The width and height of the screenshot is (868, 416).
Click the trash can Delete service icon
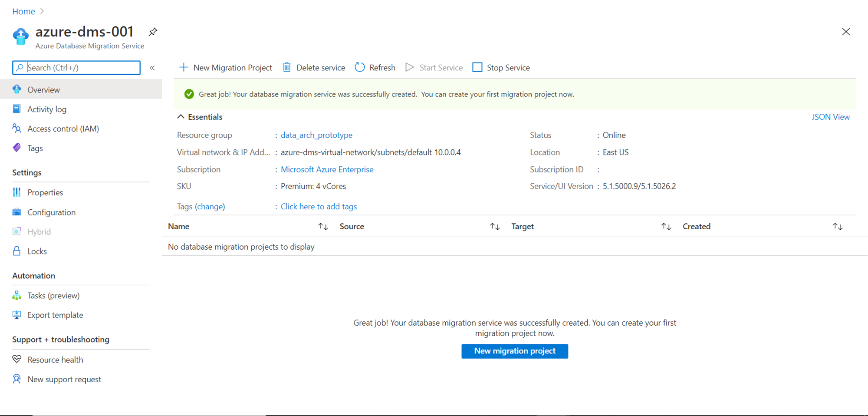pyautogui.click(x=287, y=67)
